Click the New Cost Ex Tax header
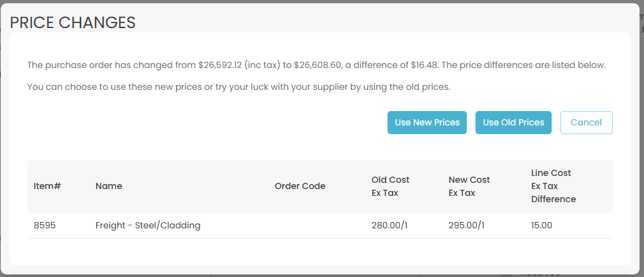Screen dimensions: 644x277 [x=469, y=186]
